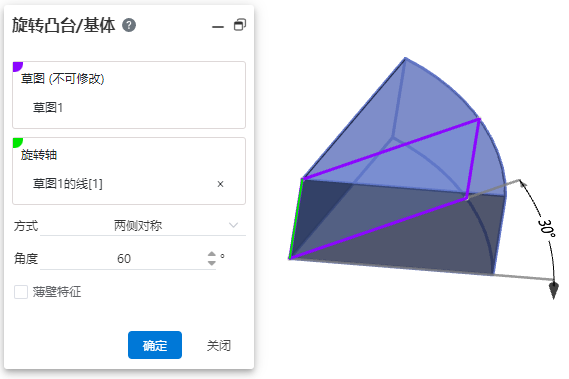Remove 草图1的线[1] from rotation axis

coord(220,184)
